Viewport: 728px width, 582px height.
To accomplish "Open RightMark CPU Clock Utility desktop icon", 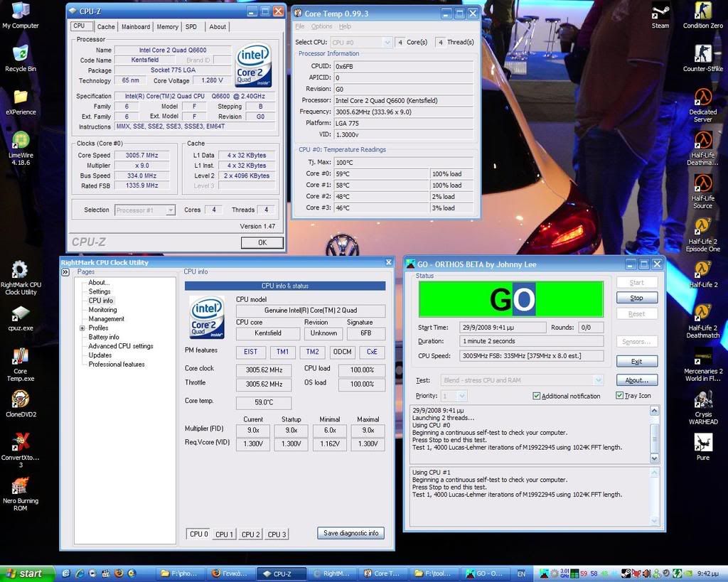I will [x=21, y=270].
